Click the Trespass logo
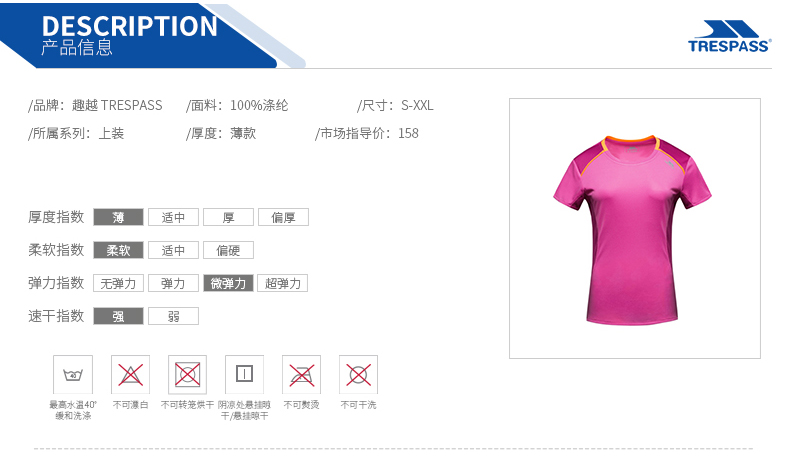Screen dimensions: 790x460 [x=730, y=36]
